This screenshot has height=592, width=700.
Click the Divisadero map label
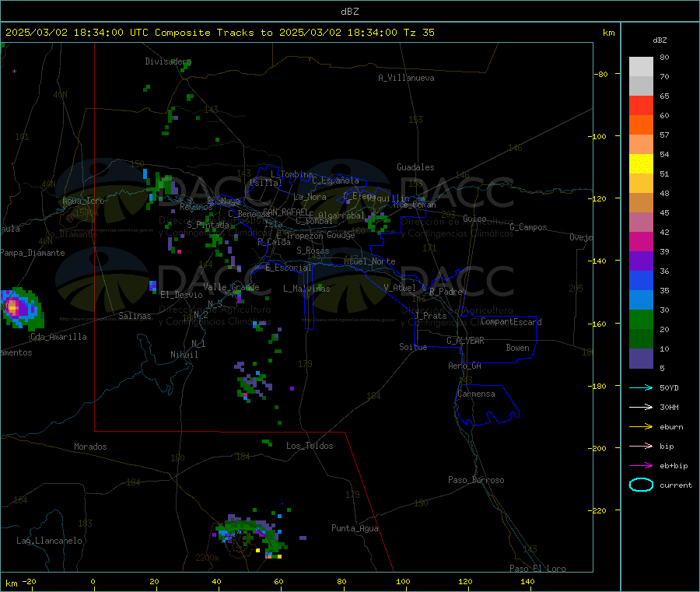coord(168,61)
